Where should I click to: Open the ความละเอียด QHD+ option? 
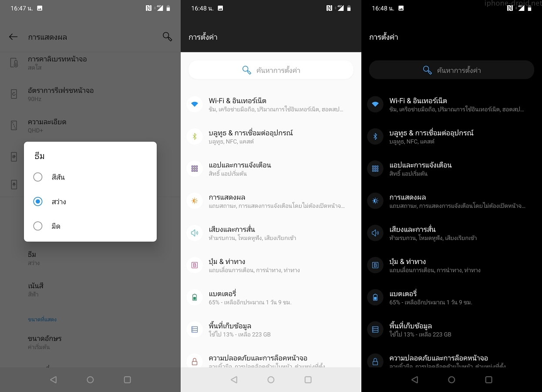47,125
